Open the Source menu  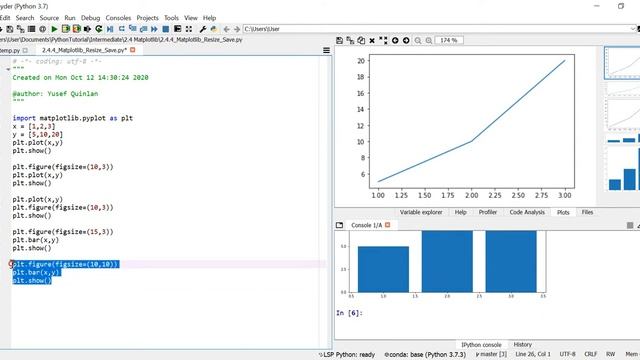49,18
